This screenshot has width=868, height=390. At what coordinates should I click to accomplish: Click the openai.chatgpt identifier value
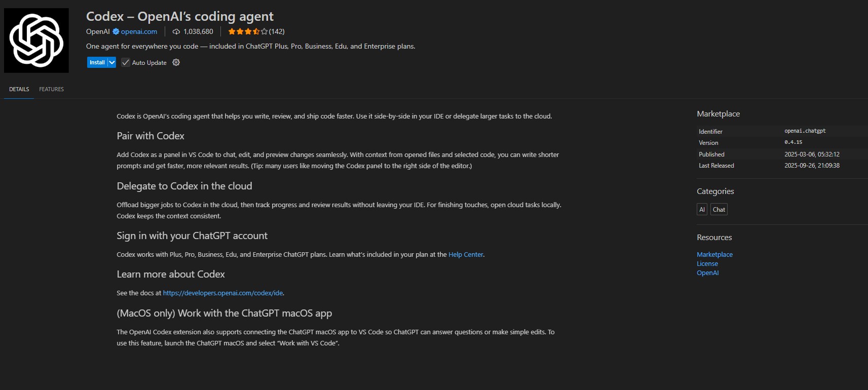805,131
